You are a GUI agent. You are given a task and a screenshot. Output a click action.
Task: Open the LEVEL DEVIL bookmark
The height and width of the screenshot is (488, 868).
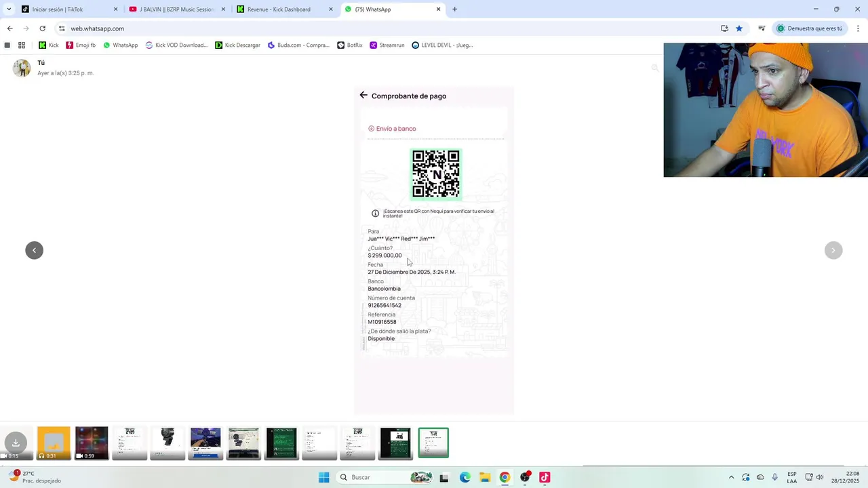(x=442, y=45)
